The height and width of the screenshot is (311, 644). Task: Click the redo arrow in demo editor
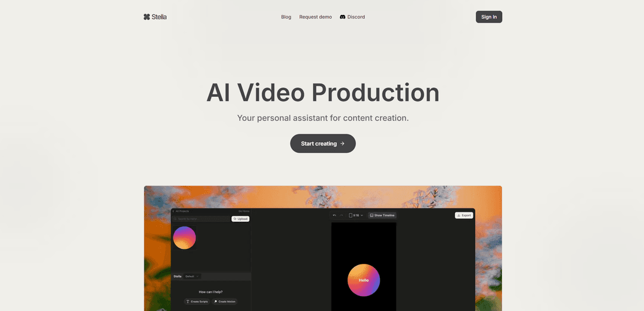[x=341, y=215]
